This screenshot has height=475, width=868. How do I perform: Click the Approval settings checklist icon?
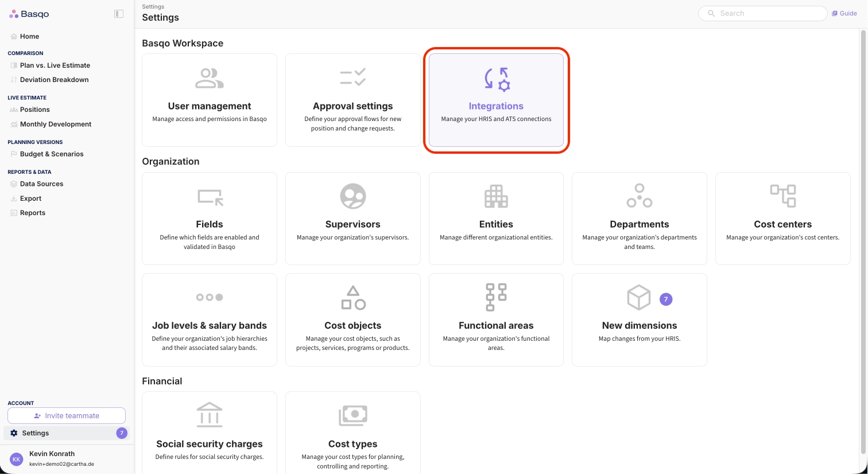[352, 77]
